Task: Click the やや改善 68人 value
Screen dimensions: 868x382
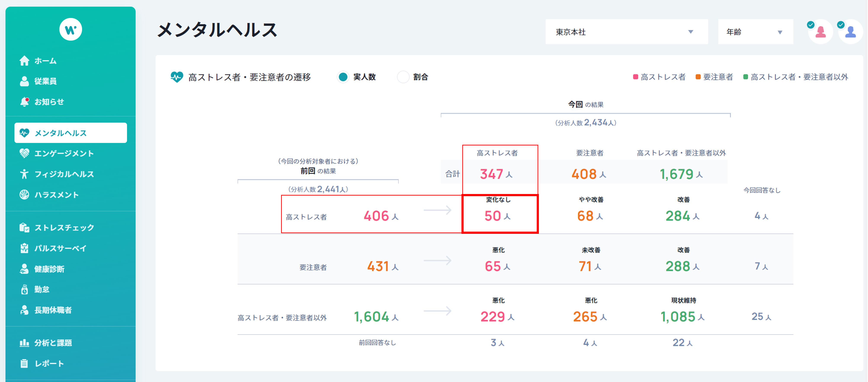Action: click(x=590, y=216)
